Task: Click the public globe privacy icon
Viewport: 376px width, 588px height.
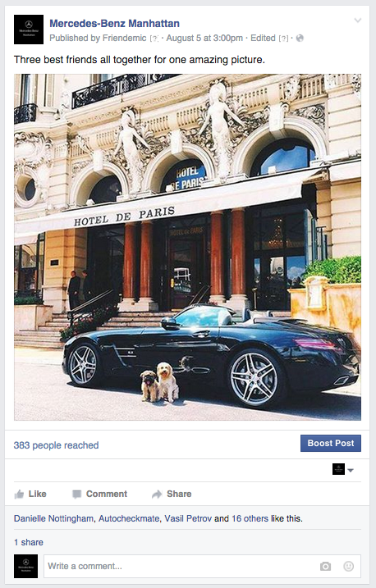Action: coord(300,39)
